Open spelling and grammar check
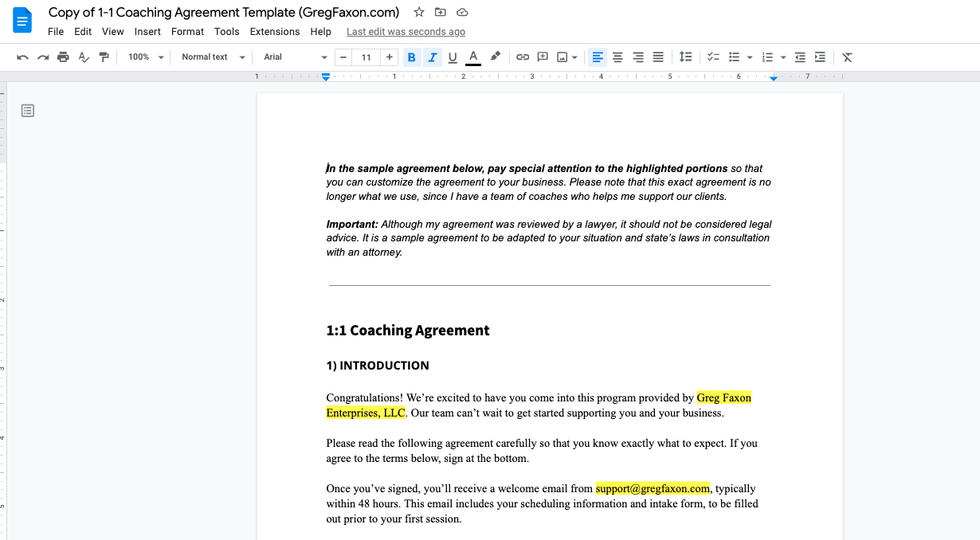 [x=83, y=57]
